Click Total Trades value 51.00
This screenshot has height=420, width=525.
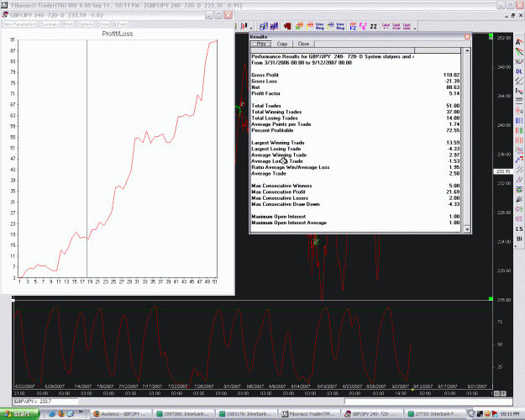(453, 106)
